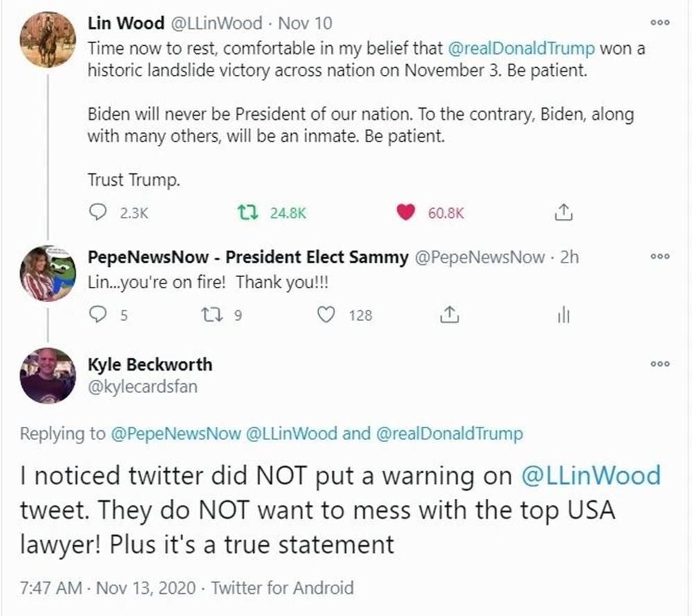Reply to Lin Wood's tweet
The height and width of the screenshot is (616, 692).
pyautogui.click(x=98, y=213)
